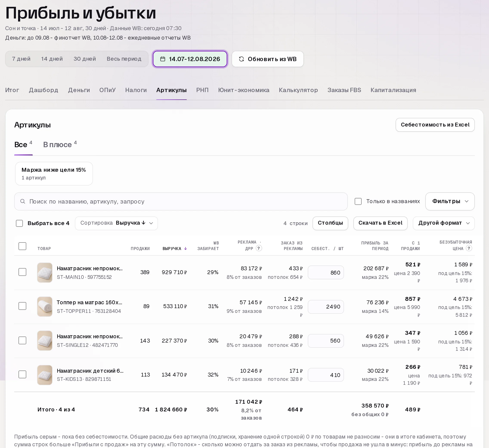Open the 14.07-12.08.2026 date picker
Screen dimensions: 489x448
click(190, 59)
